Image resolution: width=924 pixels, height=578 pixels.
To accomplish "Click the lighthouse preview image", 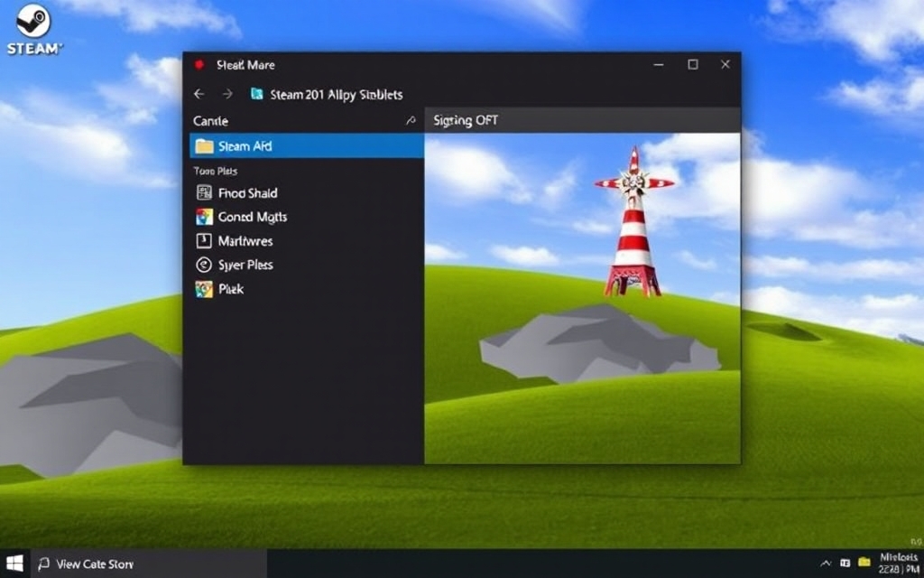I will click(x=582, y=298).
